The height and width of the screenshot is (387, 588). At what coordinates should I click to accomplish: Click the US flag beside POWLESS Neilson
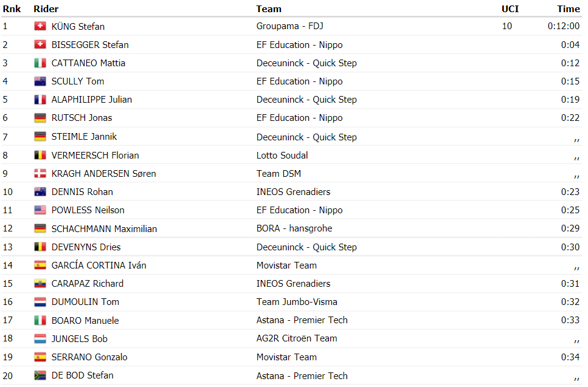pos(40,210)
